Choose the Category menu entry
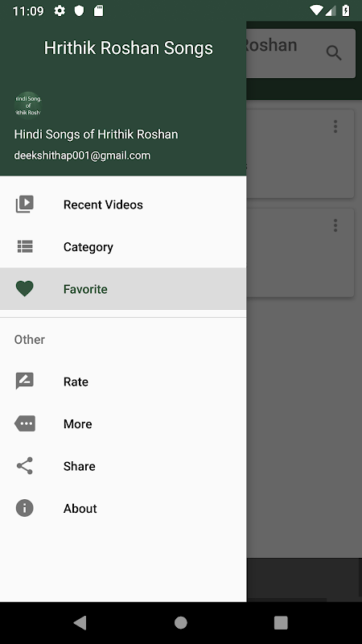 click(123, 246)
